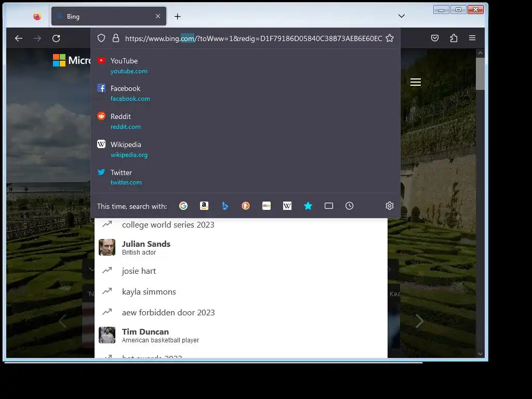
Task: Open Bing page hamburger menu
Action: (415, 82)
